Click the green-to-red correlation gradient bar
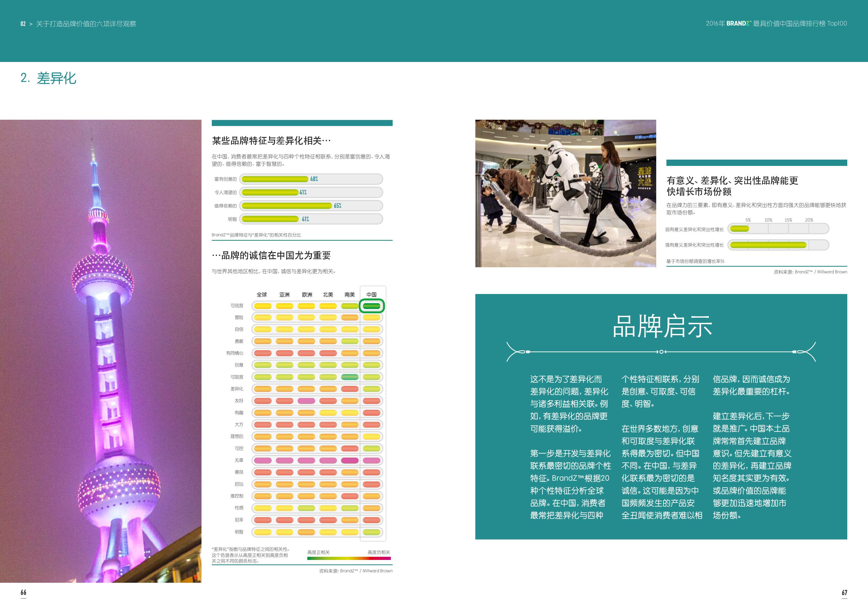Image resolution: width=868 pixels, height=614 pixels. pos(349,558)
